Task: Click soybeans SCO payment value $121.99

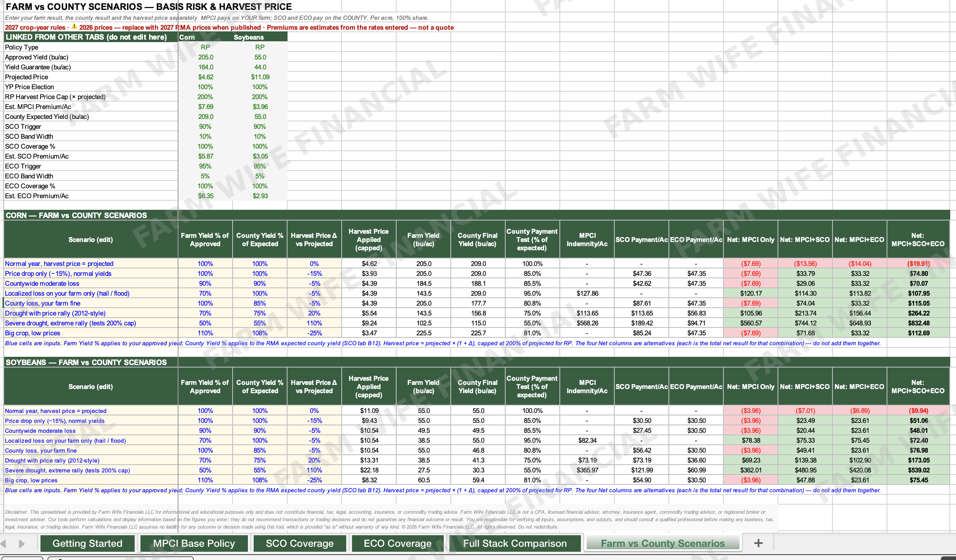Action: click(x=642, y=470)
